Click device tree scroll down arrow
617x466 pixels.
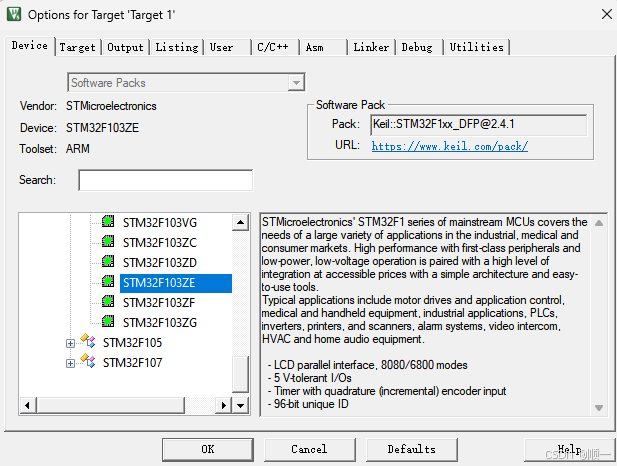(x=240, y=405)
